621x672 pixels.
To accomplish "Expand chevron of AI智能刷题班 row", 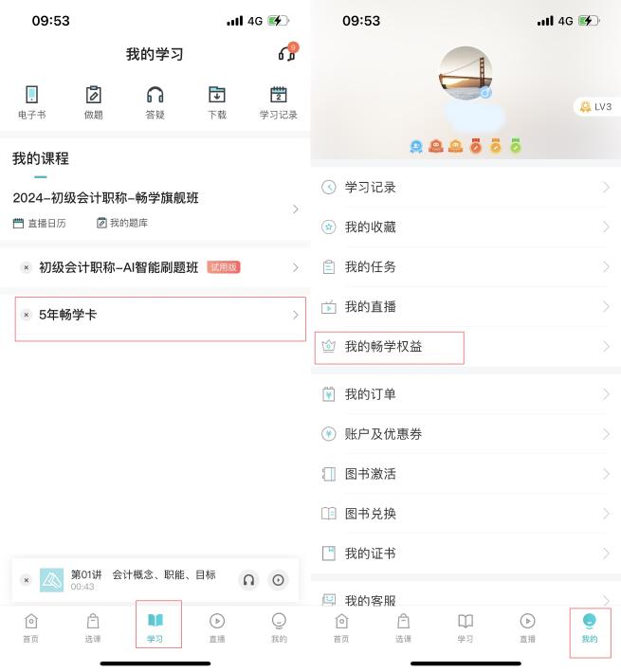I will point(295,267).
